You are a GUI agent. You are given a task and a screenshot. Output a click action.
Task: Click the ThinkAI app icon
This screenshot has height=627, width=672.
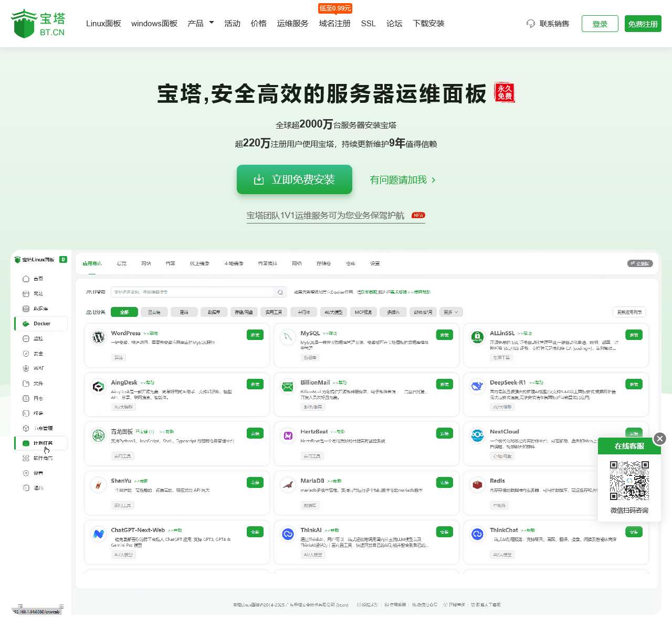click(288, 534)
